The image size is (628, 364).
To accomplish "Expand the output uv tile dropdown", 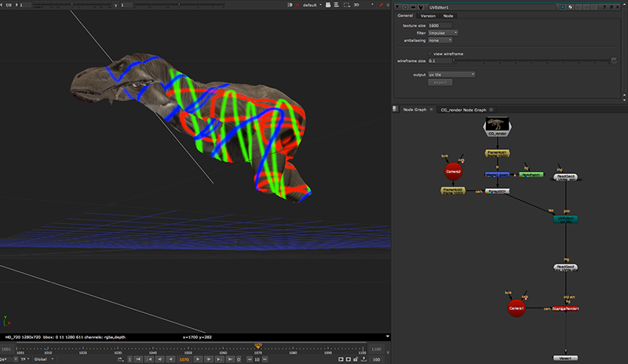I will (451, 75).
